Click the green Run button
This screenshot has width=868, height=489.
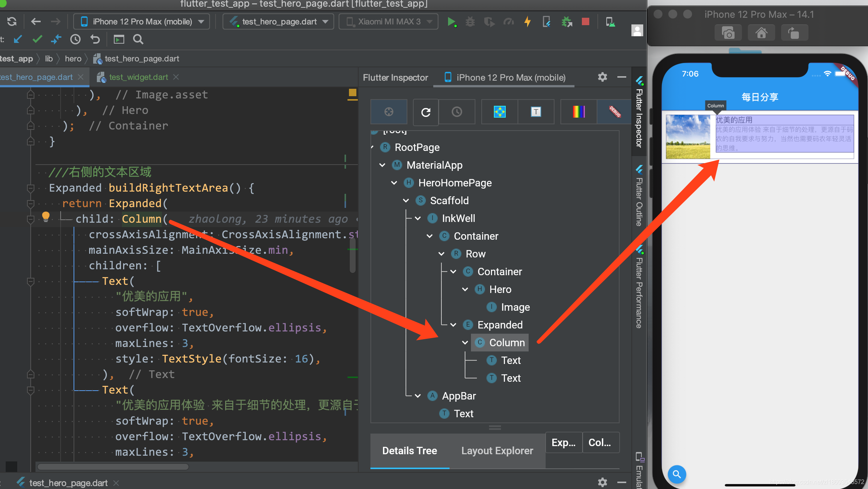(451, 22)
